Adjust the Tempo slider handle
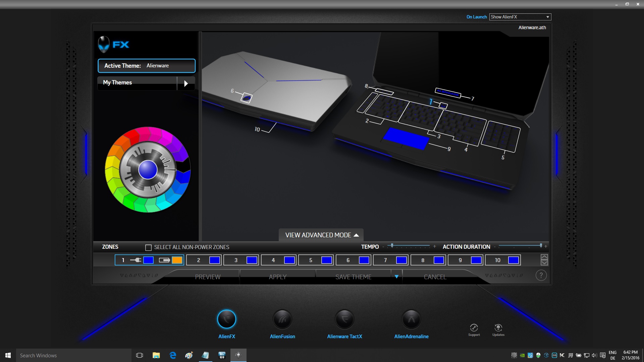Screen dimensions: 644x362 click(392, 246)
